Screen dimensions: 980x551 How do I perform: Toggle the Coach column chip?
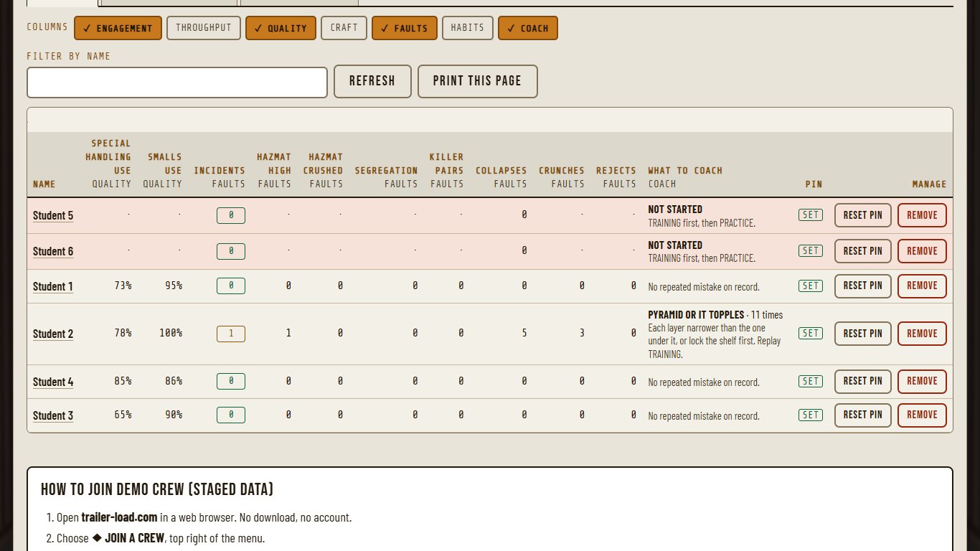pyautogui.click(x=527, y=28)
